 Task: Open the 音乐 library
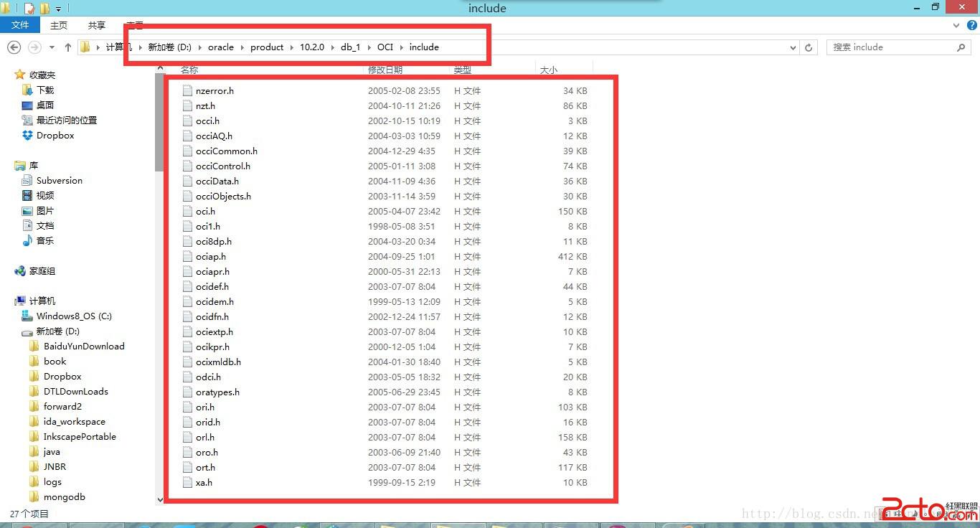[45, 240]
